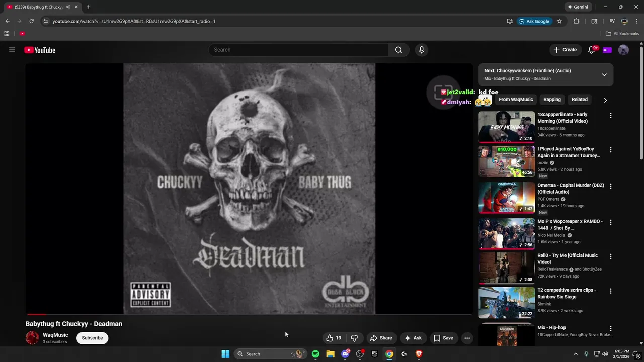Click in the YouTube search field

(298, 50)
